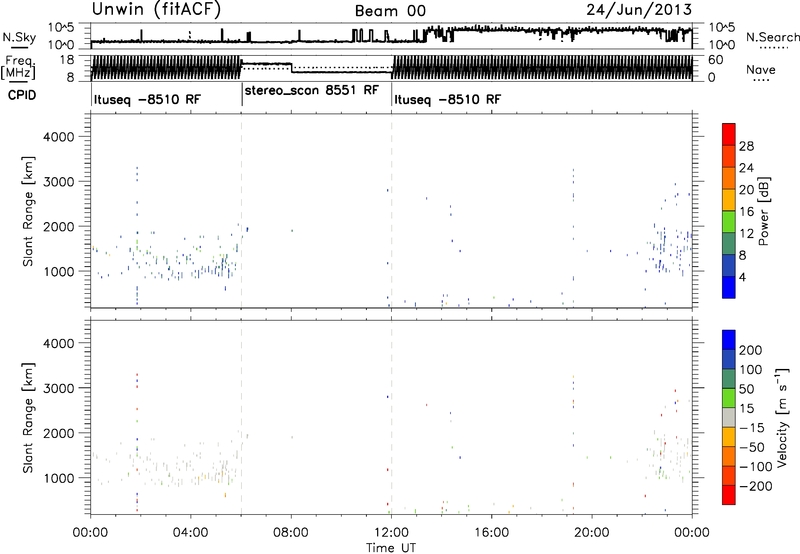Screen dimensions: 800x554
Task: Click the '16:00' time axis label
Action: coord(491,533)
